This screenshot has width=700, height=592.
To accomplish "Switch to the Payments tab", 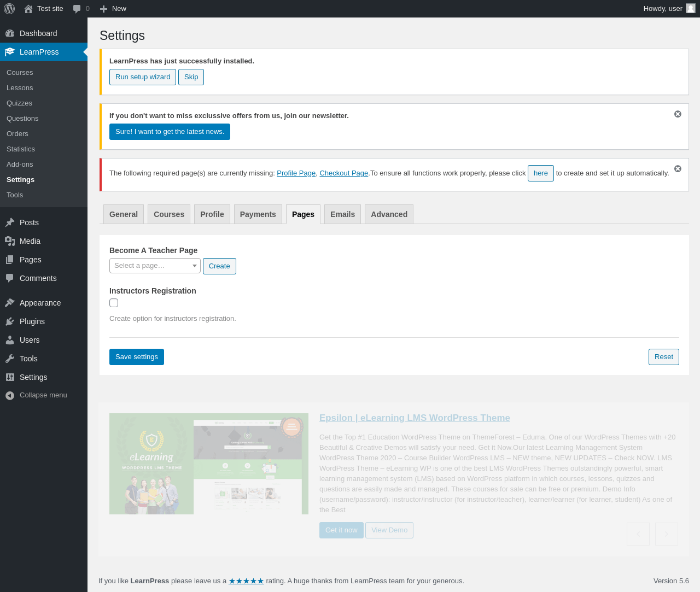I will click(x=258, y=214).
